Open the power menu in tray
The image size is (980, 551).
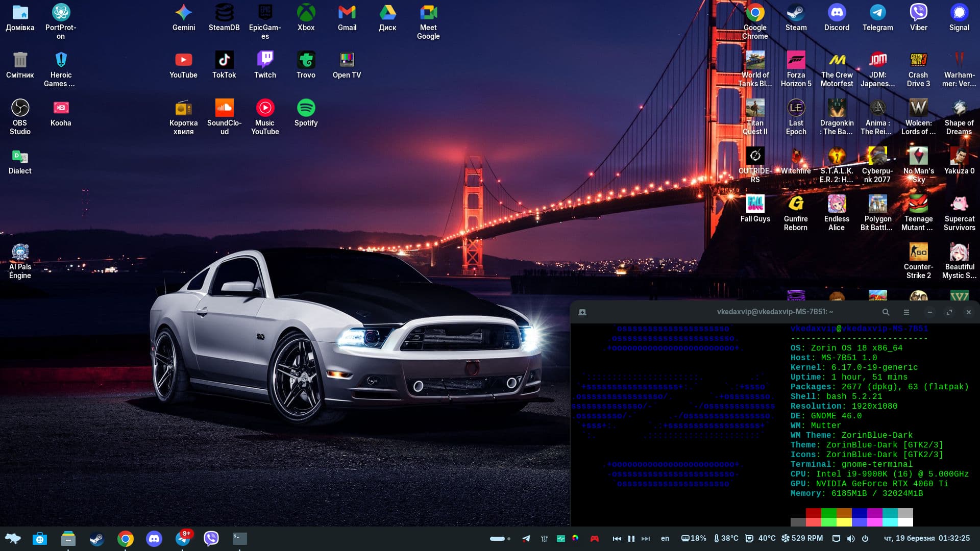(865, 539)
